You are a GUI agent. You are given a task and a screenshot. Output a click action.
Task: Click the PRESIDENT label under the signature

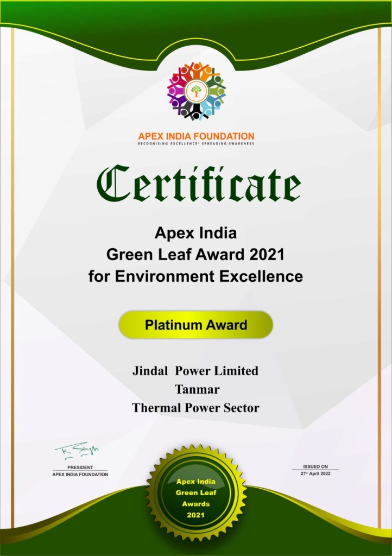[x=80, y=467]
